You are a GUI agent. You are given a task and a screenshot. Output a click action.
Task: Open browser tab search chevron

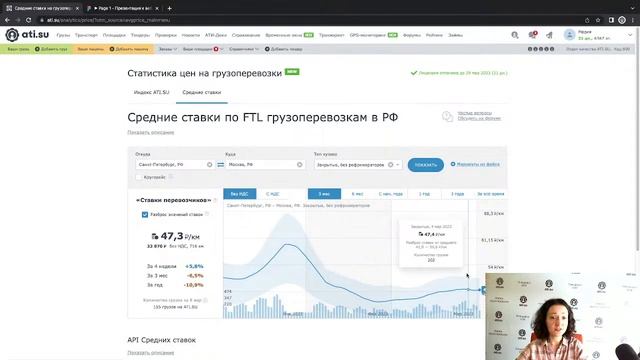pos(632,8)
